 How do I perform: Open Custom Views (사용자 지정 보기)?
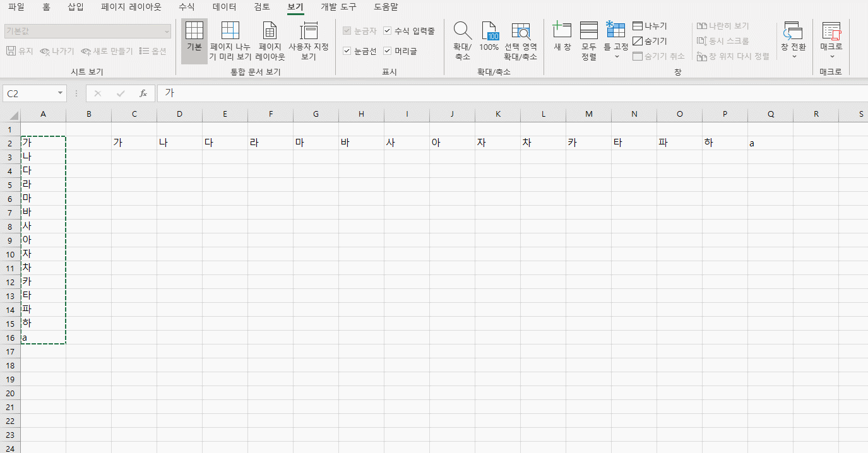point(309,41)
